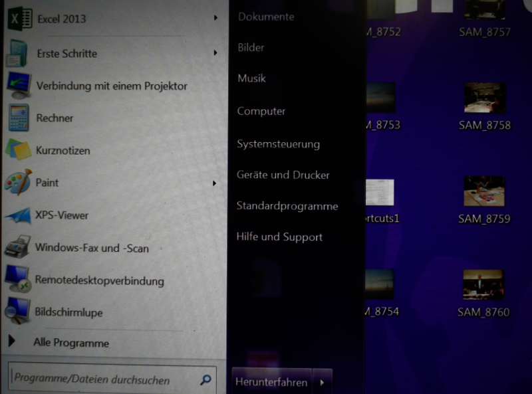532x394 pixels.
Task: Open Computer from Start menu
Action: pos(261,111)
